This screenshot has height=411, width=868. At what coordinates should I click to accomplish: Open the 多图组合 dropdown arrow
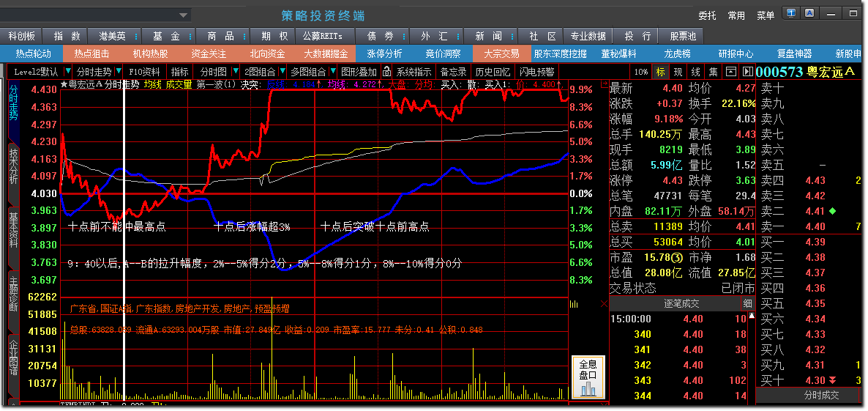coord(333,72)
